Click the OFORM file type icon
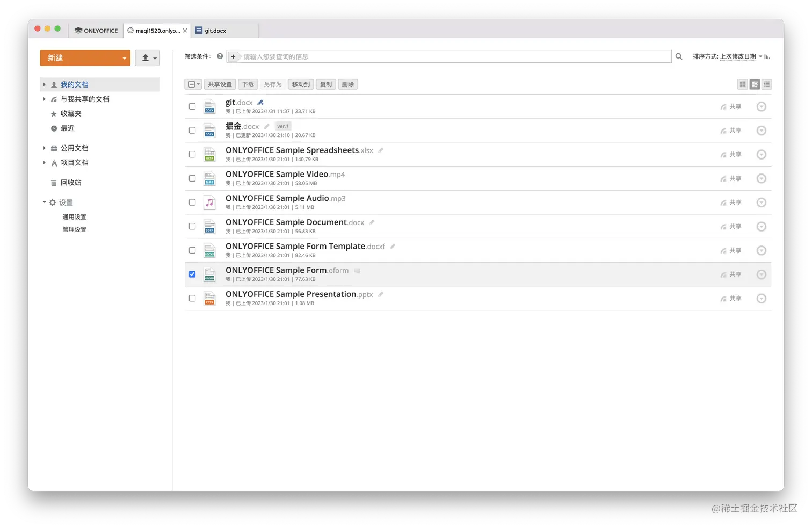The width and height of the screenshot is (812, 528). click(209, 274)
